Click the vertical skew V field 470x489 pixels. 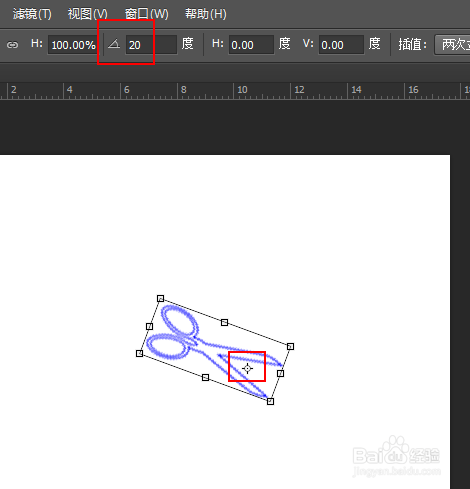tap(341, 45)
